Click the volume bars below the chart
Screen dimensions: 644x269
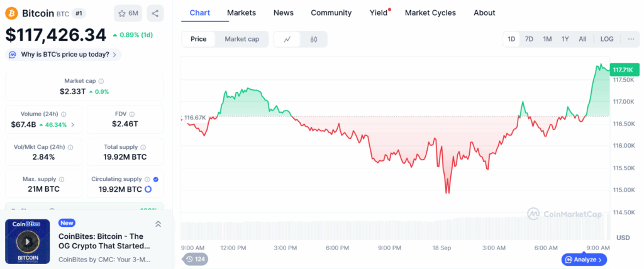(395, 228)
